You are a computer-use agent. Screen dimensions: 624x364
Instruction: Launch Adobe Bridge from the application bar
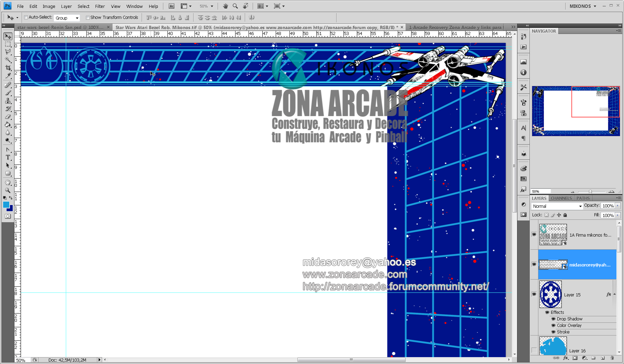tap(171, 6)
